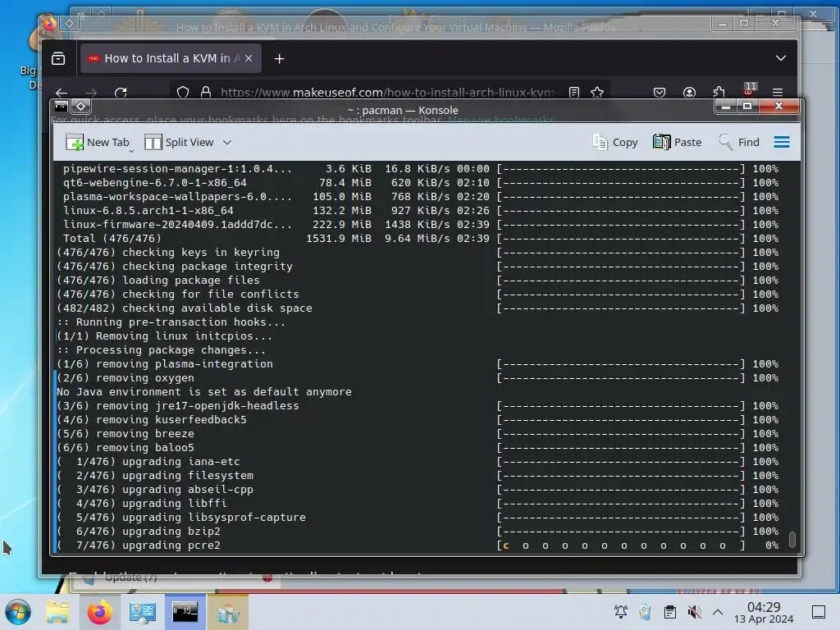Toggle the Konsole keep-on-all-desktops pin icon
The height and width of the screenshot is (630, 840).
[x=81, y=106]
